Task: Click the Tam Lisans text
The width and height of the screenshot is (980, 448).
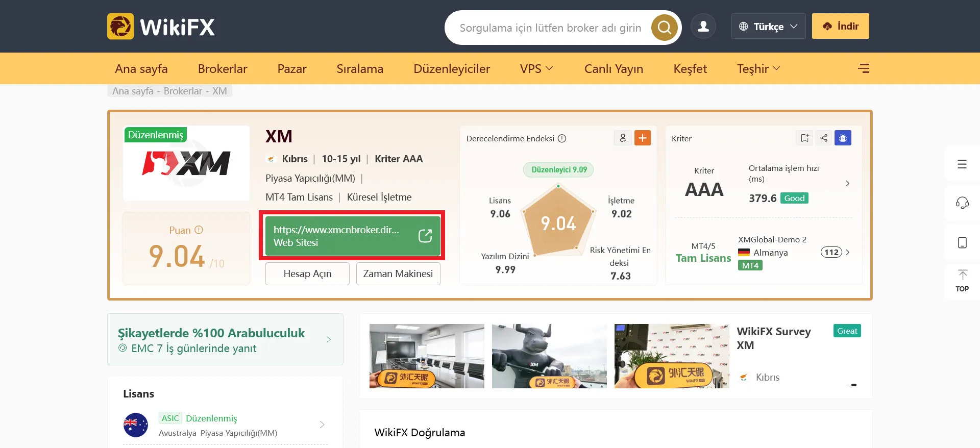Action: click(703, 258)
